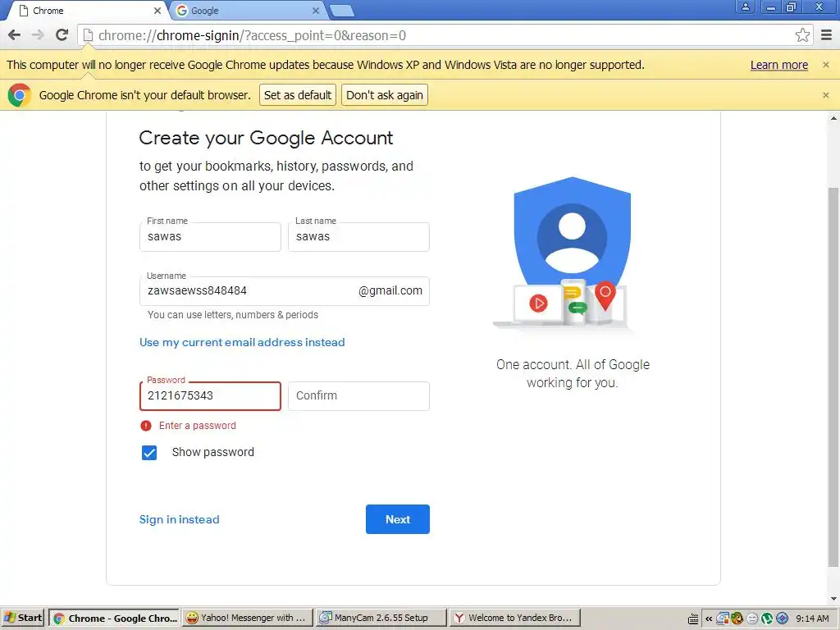Click Set as default button

coord(298,95)
